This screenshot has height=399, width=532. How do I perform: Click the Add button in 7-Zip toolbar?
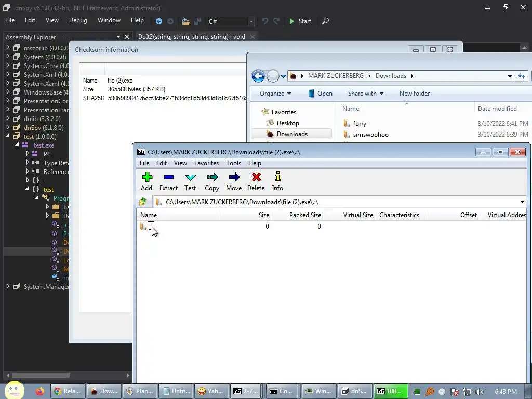[147, 181]
